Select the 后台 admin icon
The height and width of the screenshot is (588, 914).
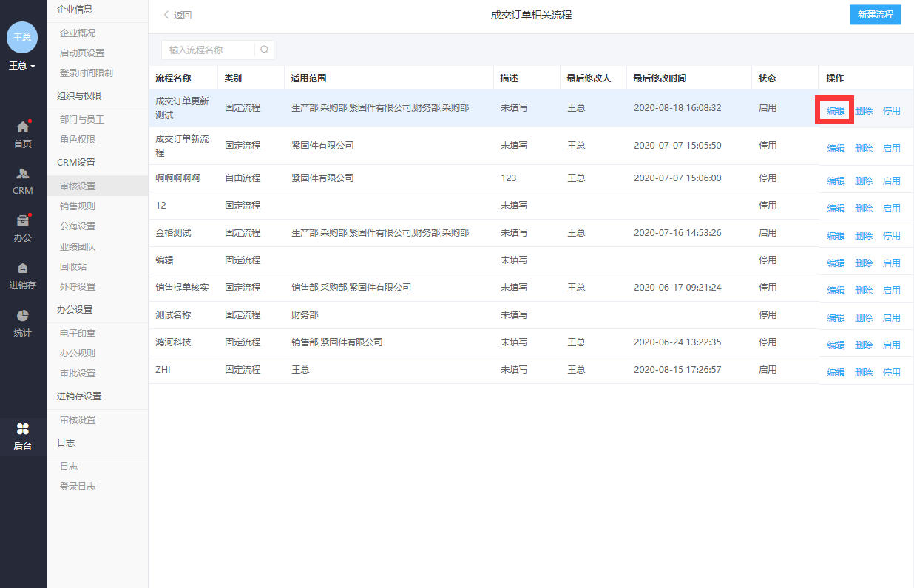[23, 428]
